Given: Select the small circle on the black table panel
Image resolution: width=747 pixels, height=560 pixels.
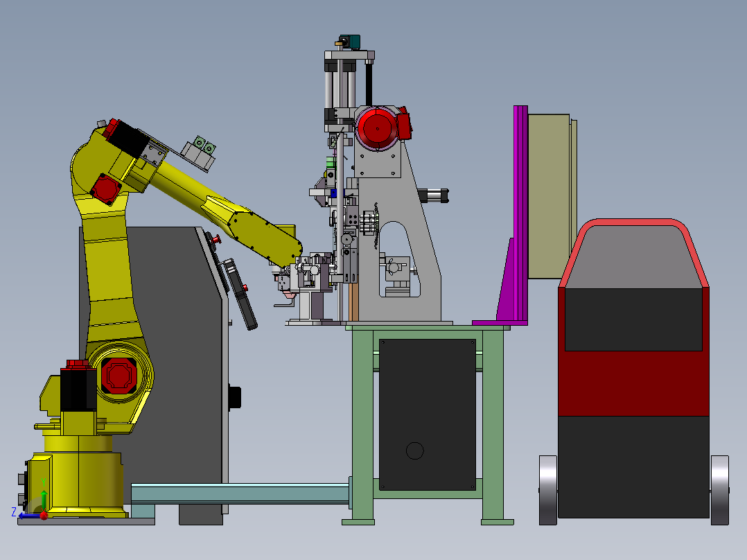Looking at the screenshot, I should tap(414, 450).
